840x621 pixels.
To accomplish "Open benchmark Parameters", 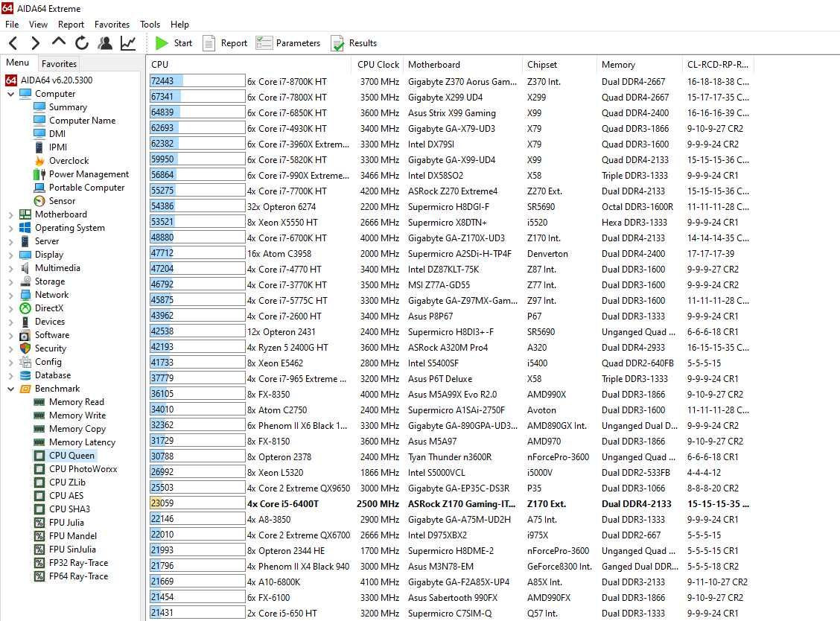I will pyautogui.click(x=288, y=43).
